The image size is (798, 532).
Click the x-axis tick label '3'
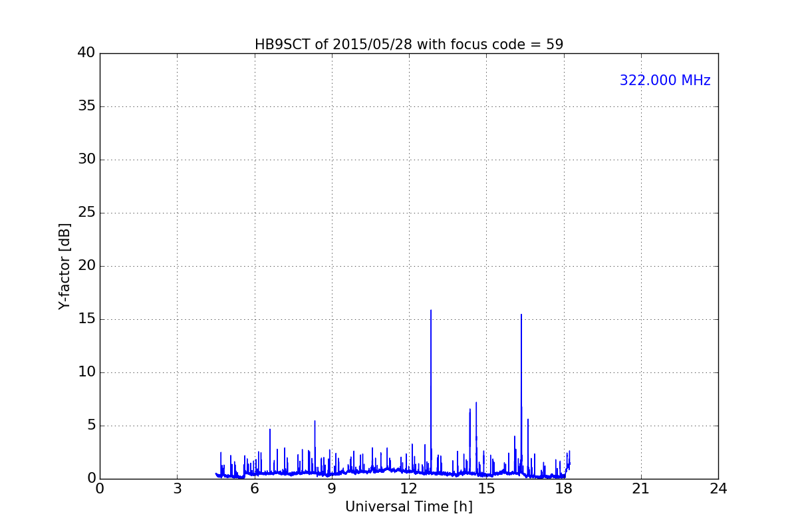tap(177, 489)
